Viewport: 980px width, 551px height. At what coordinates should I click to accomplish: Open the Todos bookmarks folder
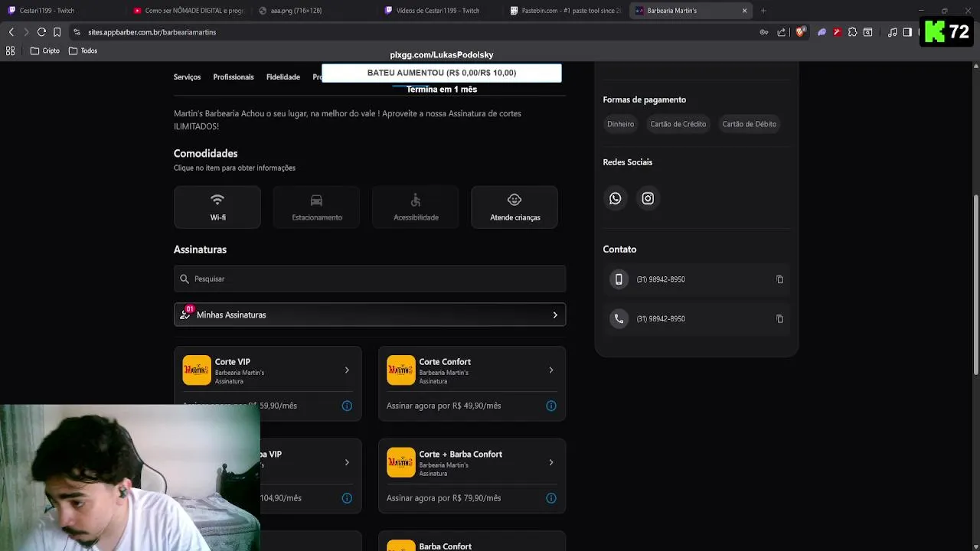83,51
